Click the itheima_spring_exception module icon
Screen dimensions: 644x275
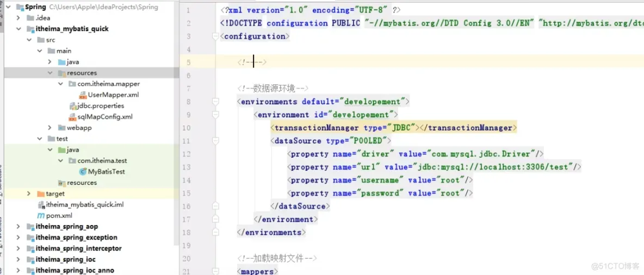pyautogui.click(x=30, y=237)
